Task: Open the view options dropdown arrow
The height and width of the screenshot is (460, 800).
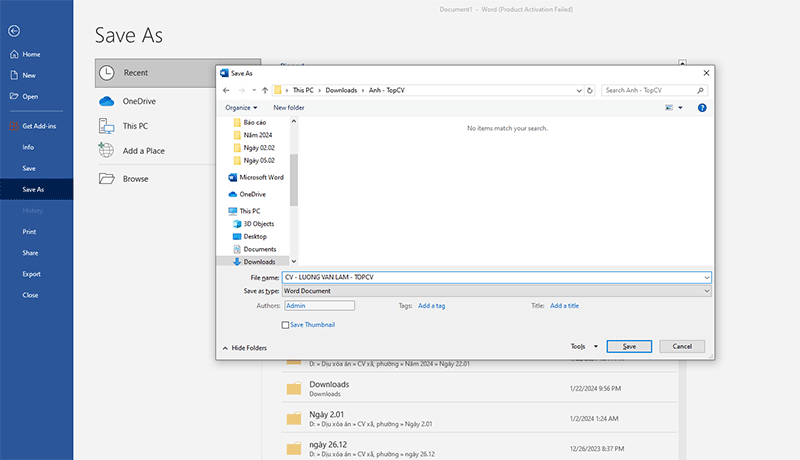Action: [x=680, y=108]
